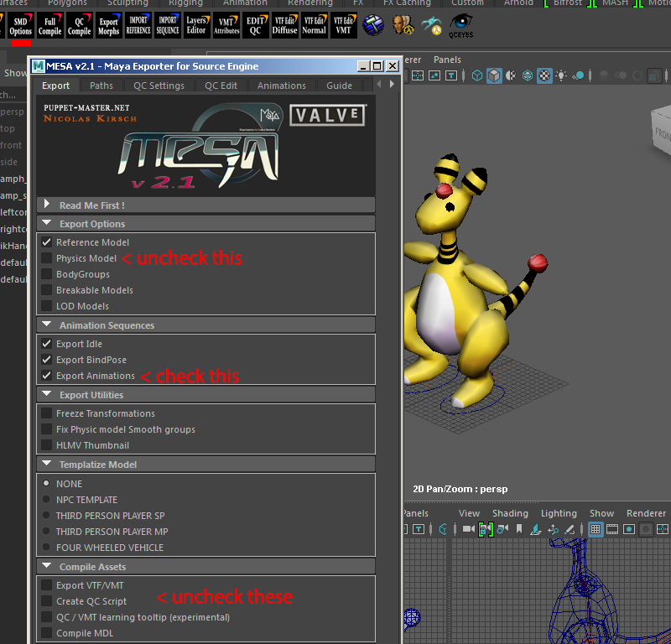Toggle Export BindPose checkbox

[x=47, y=360]
